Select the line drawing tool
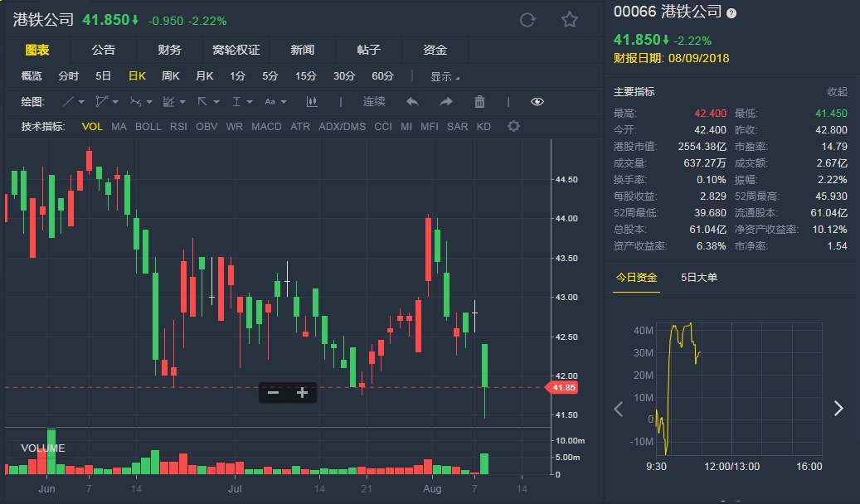860x504 pixels. click(68, 101)
